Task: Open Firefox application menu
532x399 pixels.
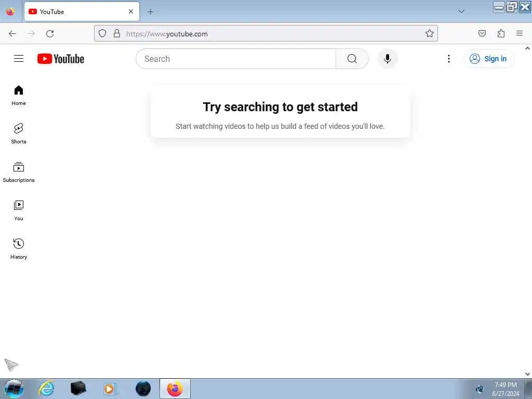Action: click(520, 33)
